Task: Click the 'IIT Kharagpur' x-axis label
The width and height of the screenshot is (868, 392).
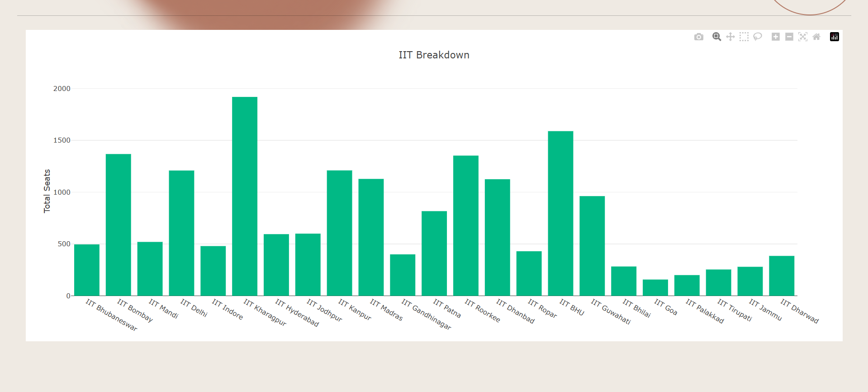Action: [x=265, y=312]
